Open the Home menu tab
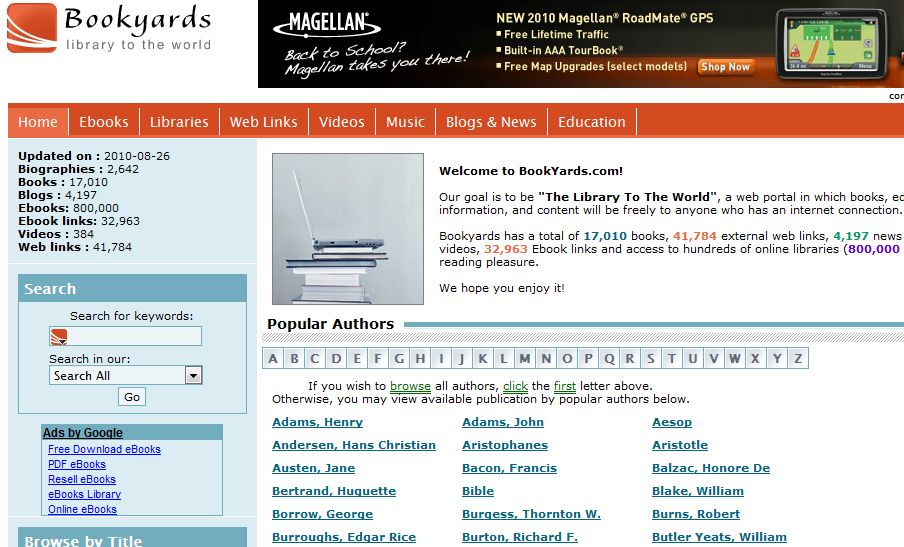 [x=38, y=122]
